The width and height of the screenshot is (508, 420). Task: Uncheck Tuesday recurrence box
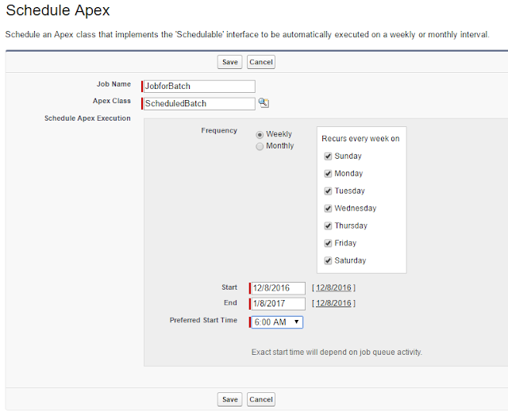tap(328, 191)
